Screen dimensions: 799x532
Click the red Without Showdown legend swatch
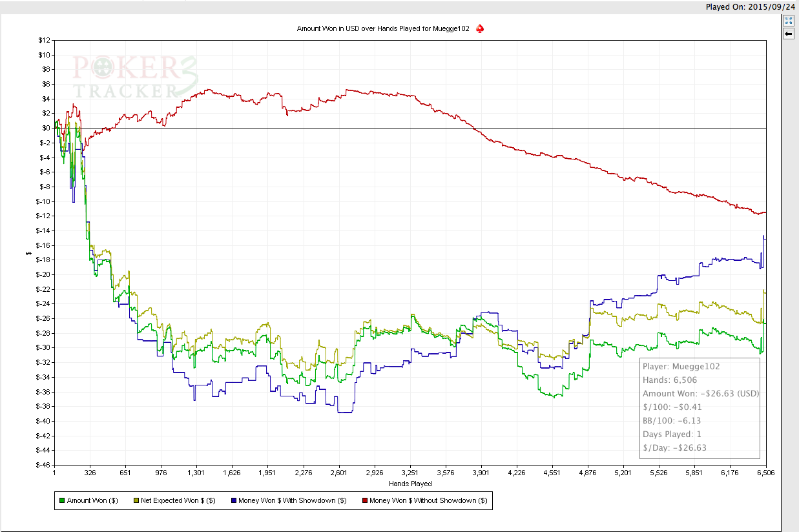pyautogui.click(x=365, y=500)
